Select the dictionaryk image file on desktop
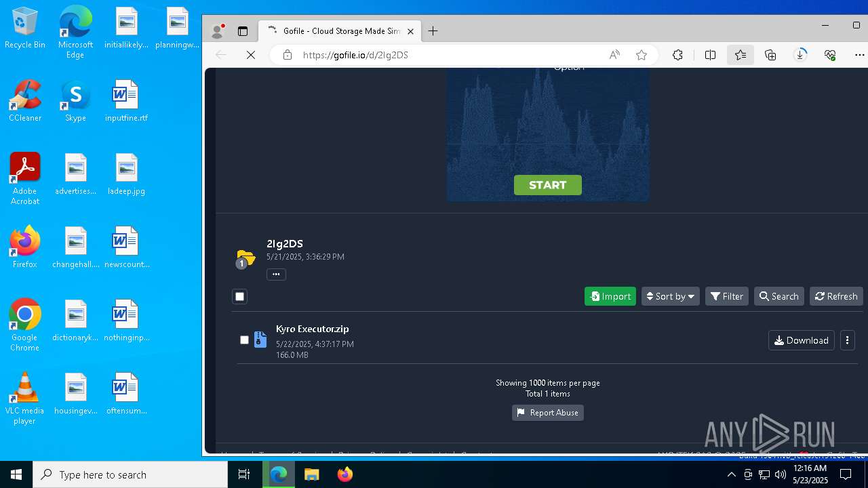The image size is (868, 488). (75, 321)
